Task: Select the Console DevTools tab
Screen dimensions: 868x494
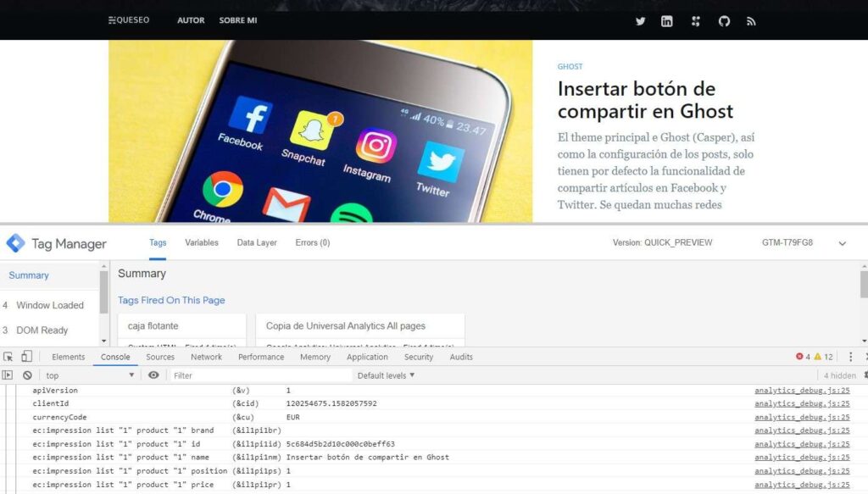Action: click(x=115, y=357)
